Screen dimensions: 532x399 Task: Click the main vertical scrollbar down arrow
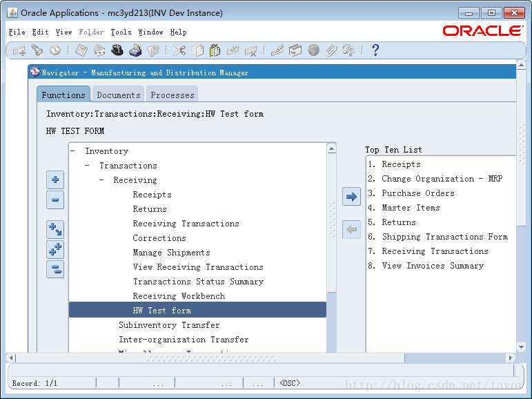(522, 347)
